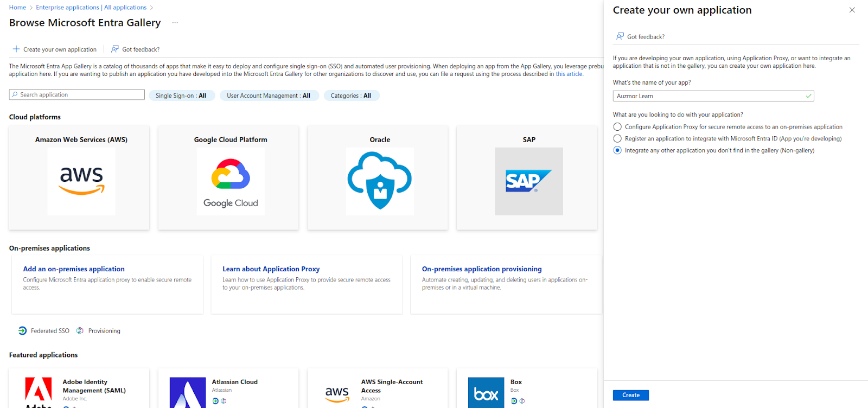Open the User Account Management filter

[x=269, y=95]
